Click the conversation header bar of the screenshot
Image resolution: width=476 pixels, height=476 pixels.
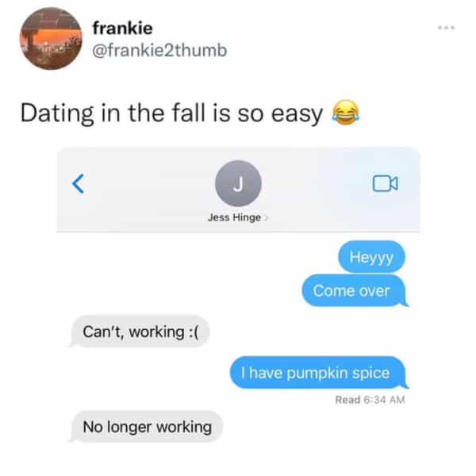point(238,189)
